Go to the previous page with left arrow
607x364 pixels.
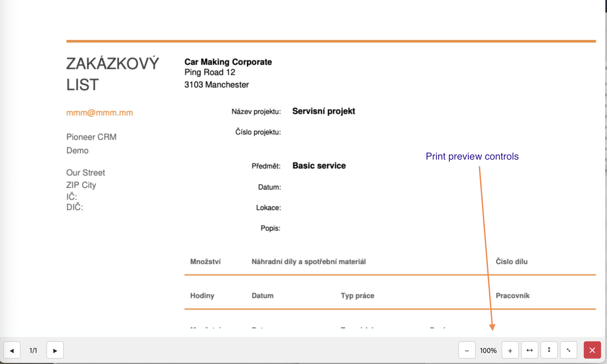coord(12,350)
